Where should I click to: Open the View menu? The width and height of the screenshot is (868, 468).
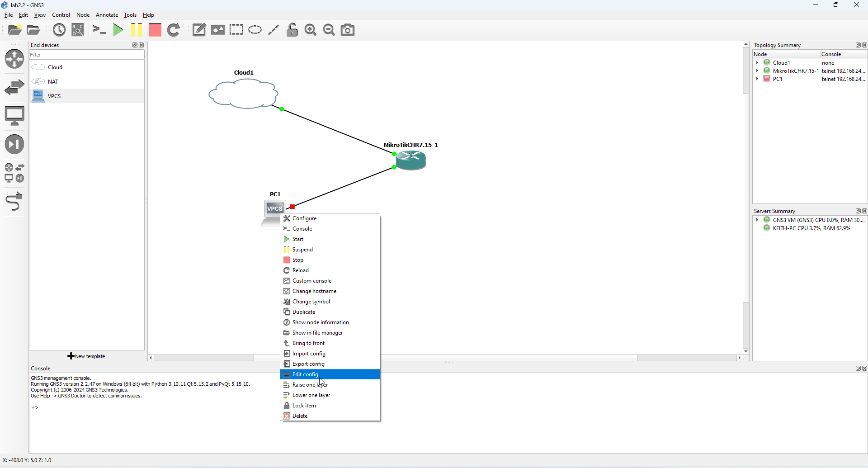coord(40,15)
